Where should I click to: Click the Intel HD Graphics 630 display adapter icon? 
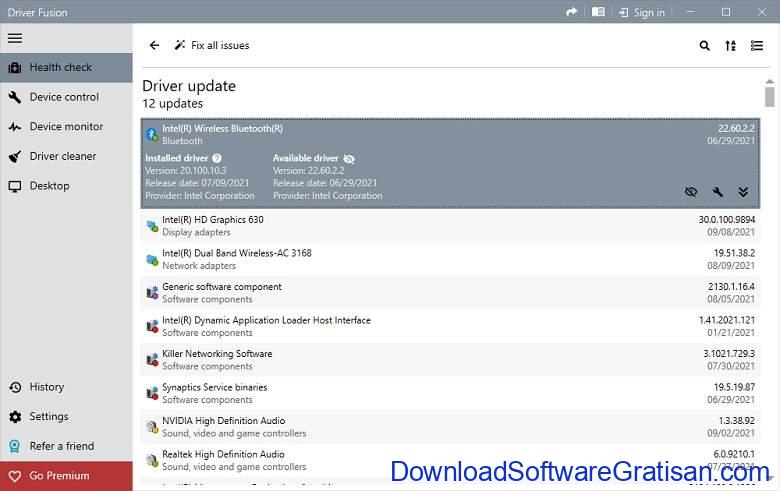[152, 226]
